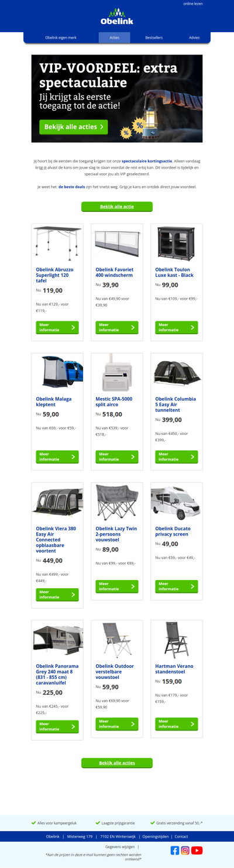Screen dimensions: 234x868
Task: Click arrow on Abruzzo Superlight tafel button
Action: [x=73, y=328]
